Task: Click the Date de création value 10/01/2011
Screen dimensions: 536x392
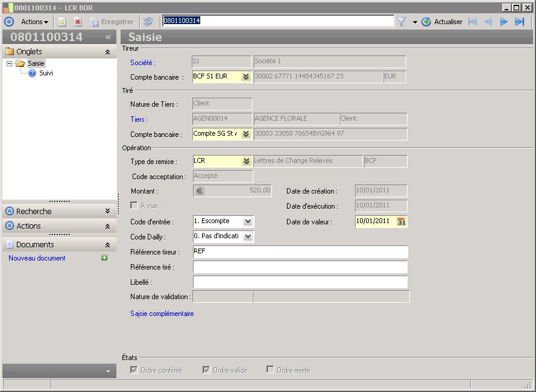Action: [381, 191]
